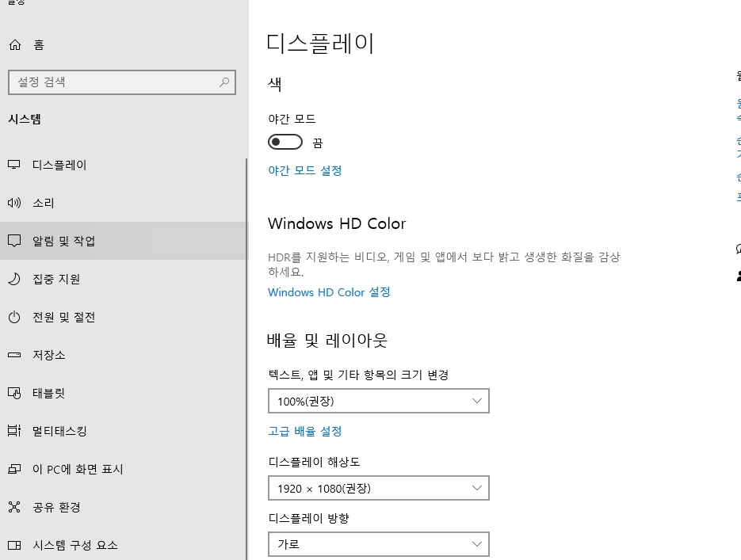Image resolution: width=741 pixels, height=560 pixels.
Task: Open the 디스플레이 방향 dropdown showing 가로
Action: [x=378, y=544]
